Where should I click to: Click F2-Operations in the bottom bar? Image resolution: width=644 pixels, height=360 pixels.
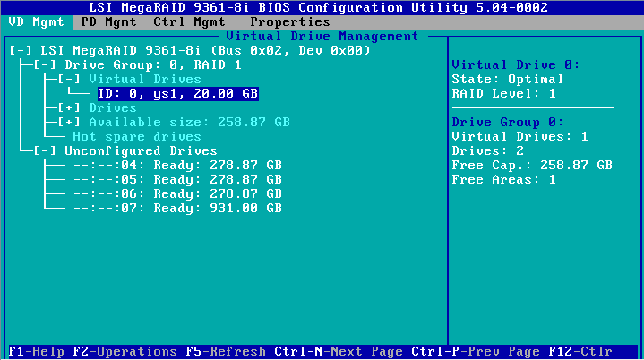pyautogui.click(x=125, y=352)
